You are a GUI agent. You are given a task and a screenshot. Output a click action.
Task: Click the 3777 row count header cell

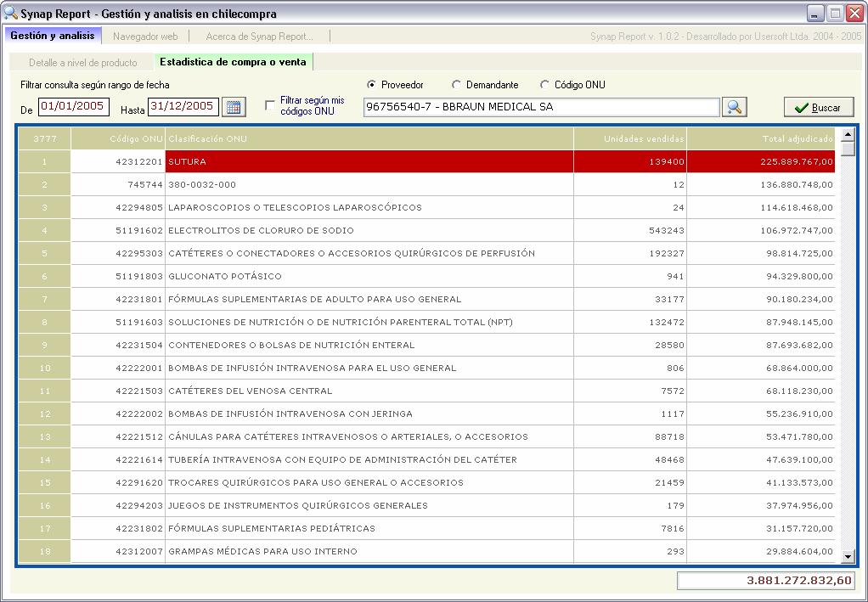coord(45,139)
